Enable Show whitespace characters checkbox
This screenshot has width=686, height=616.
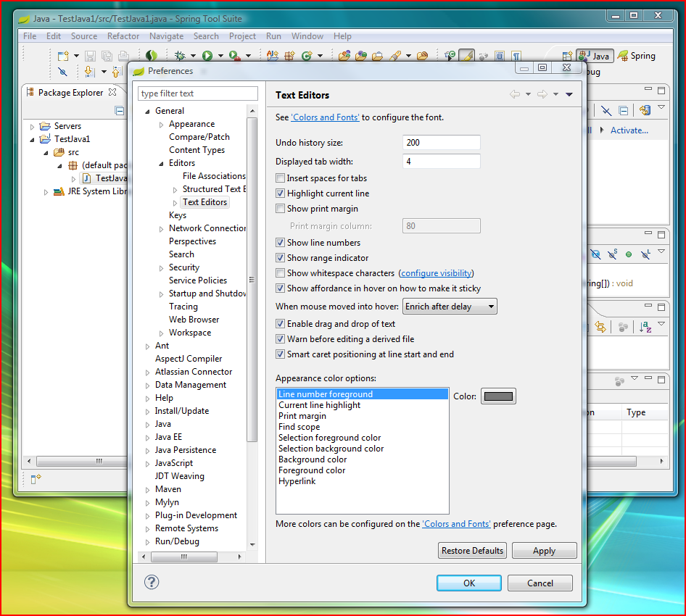pos(280,273)
